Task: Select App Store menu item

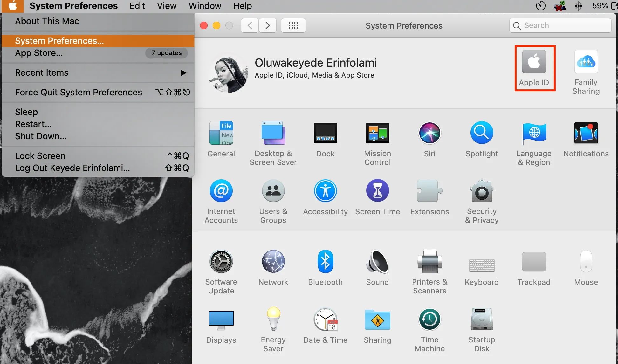Action: (x=38, y=53)
